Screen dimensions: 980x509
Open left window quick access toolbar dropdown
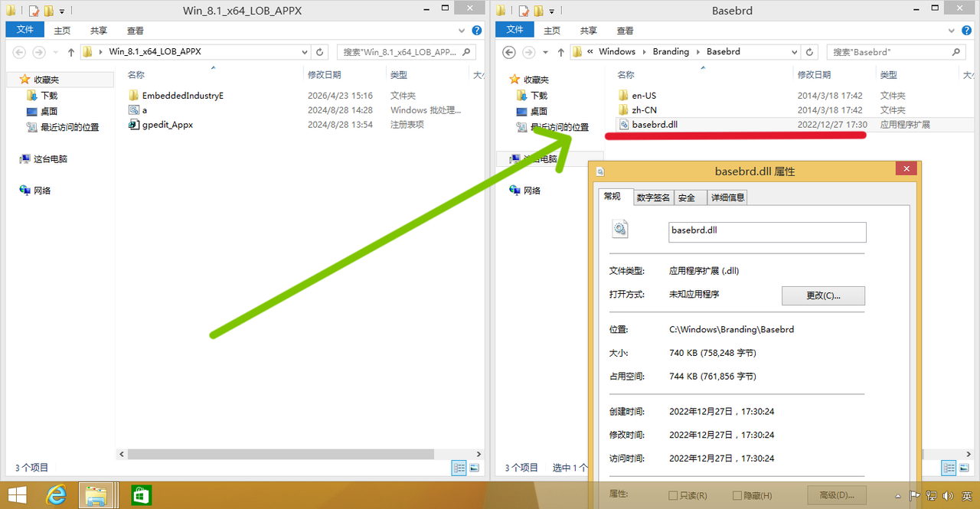point(62,11)
